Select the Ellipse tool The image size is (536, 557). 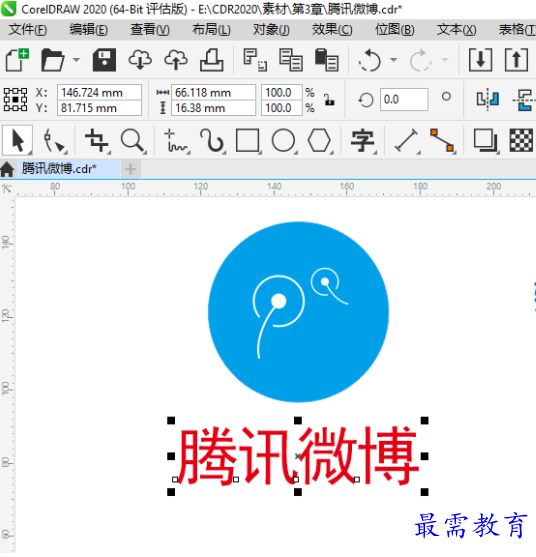pos(283,141)
